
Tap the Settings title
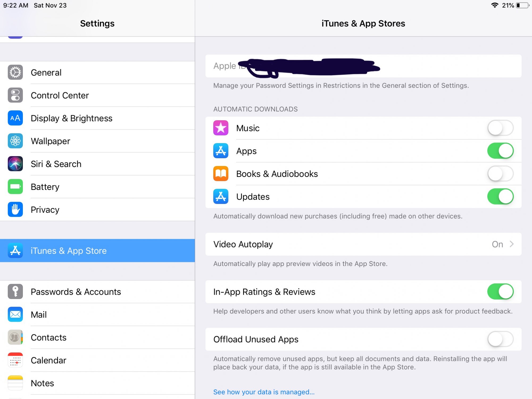(97, 23)
